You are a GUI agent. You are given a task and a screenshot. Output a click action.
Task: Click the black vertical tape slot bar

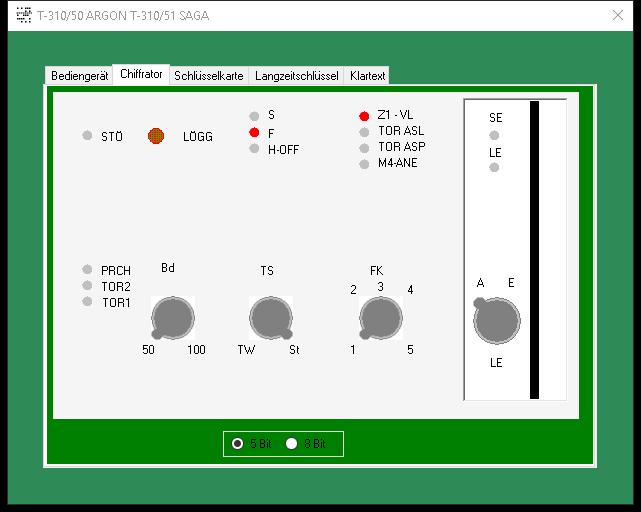(534, 250)
